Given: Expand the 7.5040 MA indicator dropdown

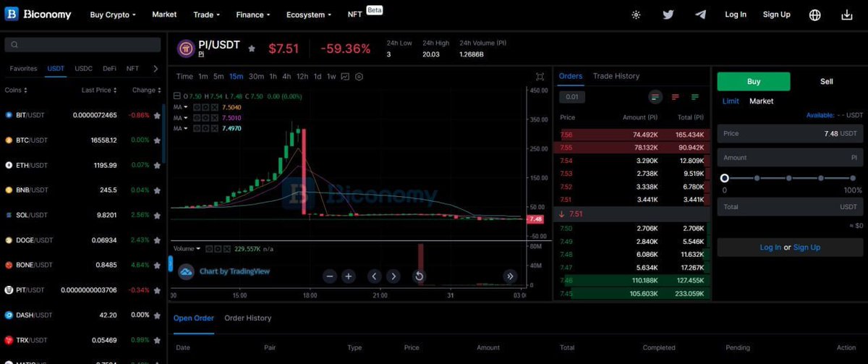Looking at the screenshot, I should [187, 107].
